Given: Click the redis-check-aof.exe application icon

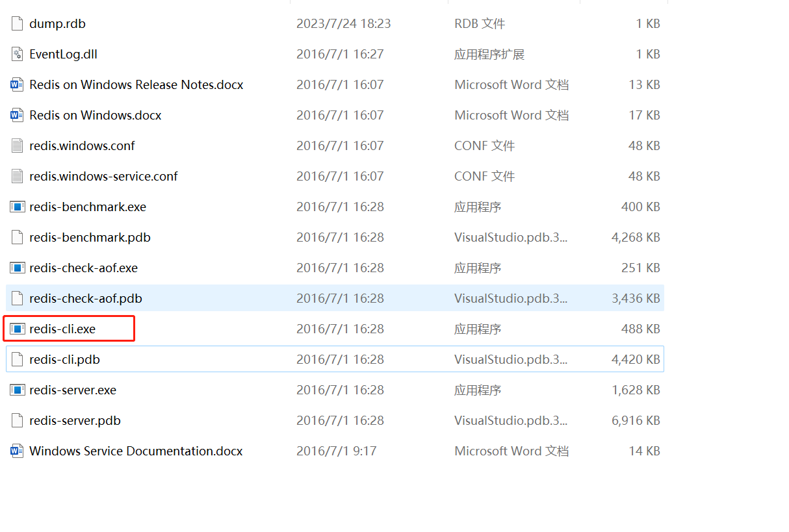Looking at the screenshot, I should 18,268.
